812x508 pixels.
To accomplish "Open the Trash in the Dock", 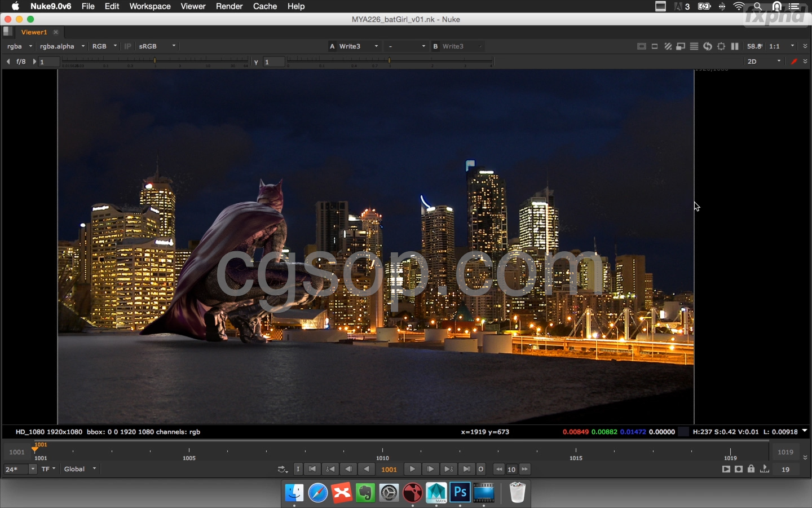I will [517, 493].
